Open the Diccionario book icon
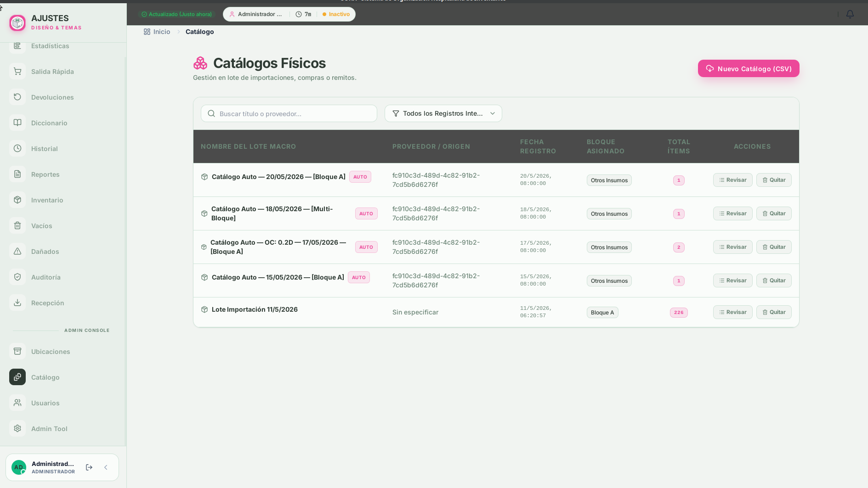Viewport: 868px width, 488px height. tap(17, 123)
